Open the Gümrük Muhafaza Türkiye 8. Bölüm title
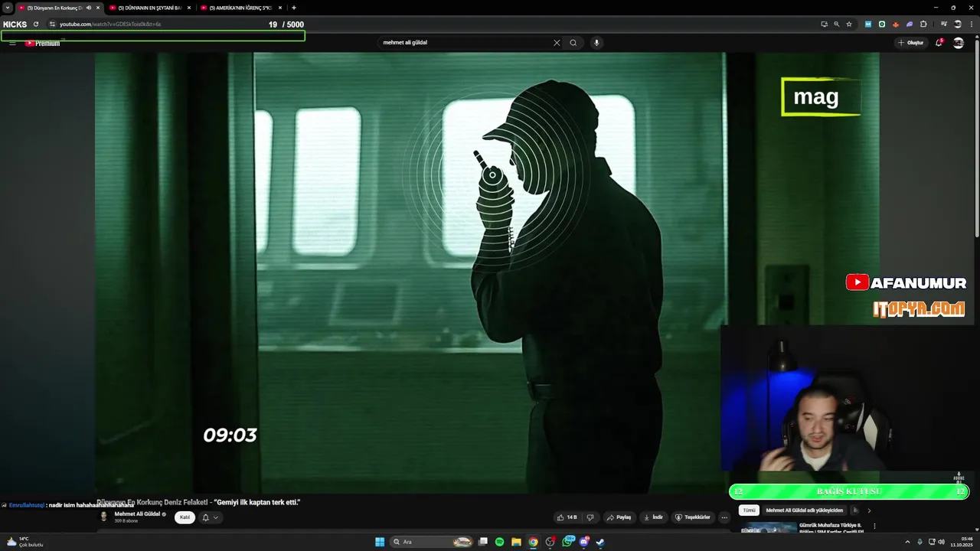 [x=831, y=528]
